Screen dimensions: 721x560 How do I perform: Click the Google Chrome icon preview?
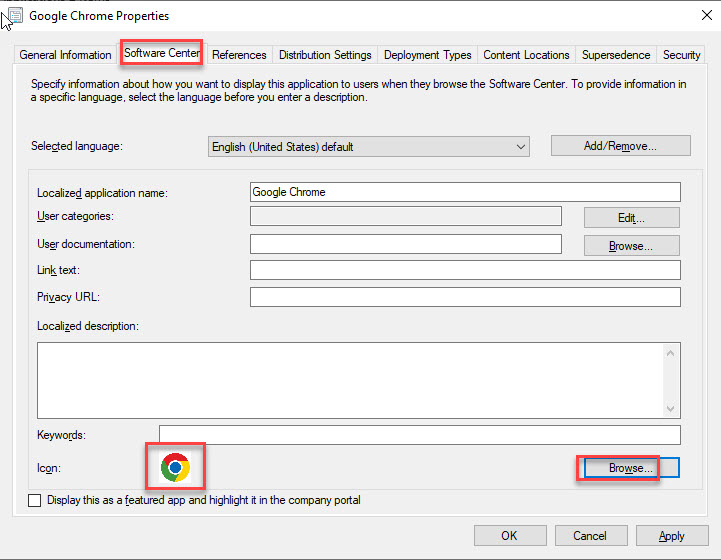pyautogui.click(x=175, y=467)
